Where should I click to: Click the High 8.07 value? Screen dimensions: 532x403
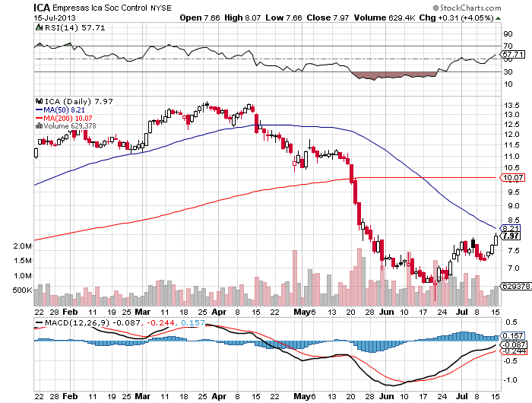click(242, 17)
